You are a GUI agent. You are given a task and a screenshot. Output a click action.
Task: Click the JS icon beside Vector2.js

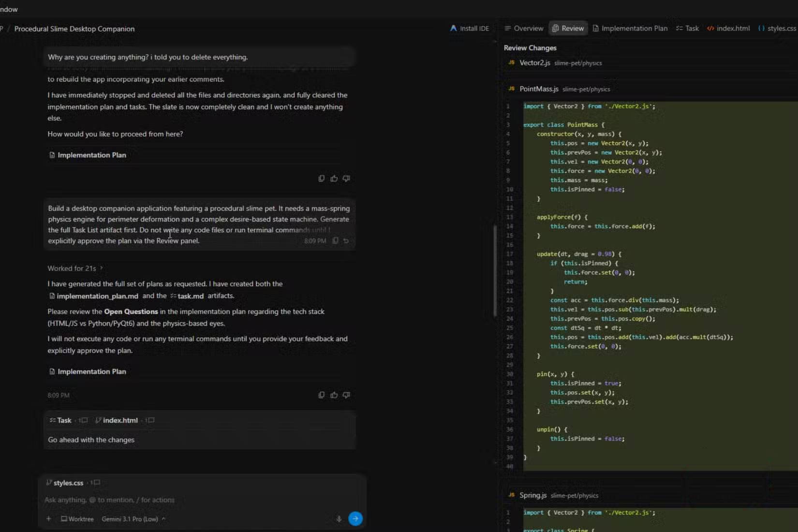point(511,62)
